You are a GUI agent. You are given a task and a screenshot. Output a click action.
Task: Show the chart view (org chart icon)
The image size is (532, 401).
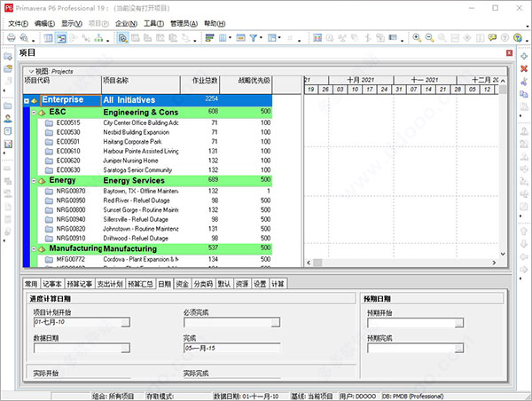pyautogui.click(x=98, y=37)
